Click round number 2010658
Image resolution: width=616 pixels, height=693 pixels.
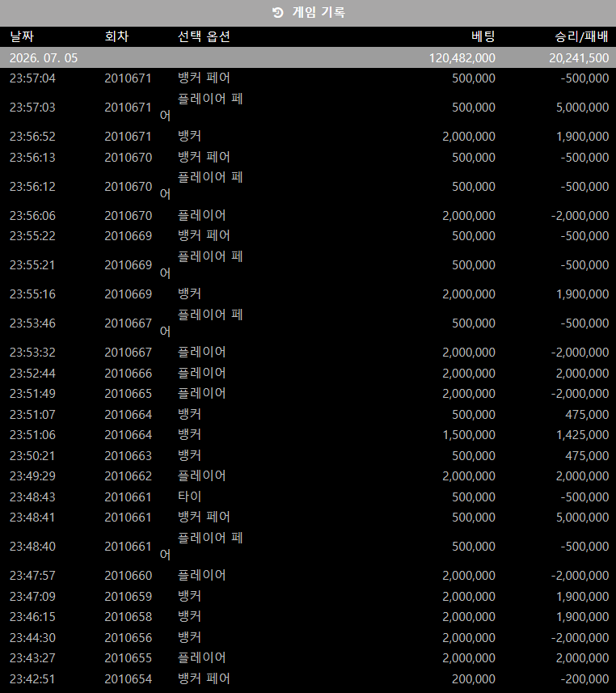click(129, 616)
